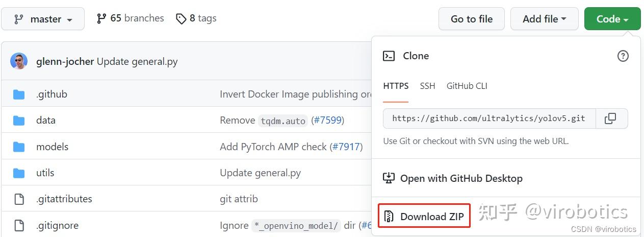Click the .github folder icon
Image resolution: width=644 pixels, height=237 pixels.
coord(19,94)
